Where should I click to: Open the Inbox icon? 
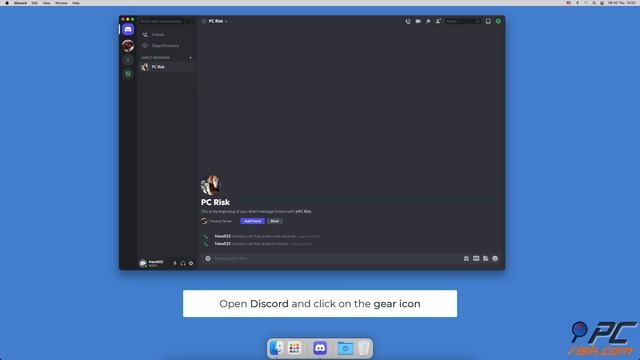[488, 21]
